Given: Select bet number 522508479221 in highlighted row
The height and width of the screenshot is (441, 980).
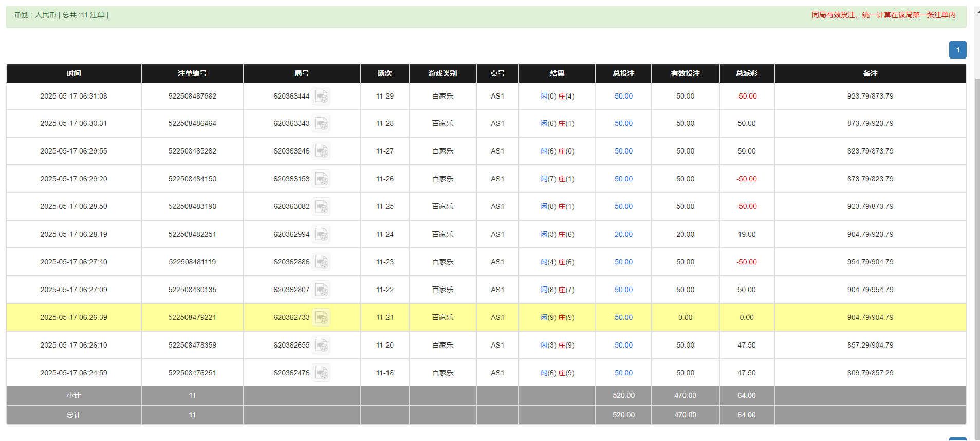Looking at the screenshot, I should [192, 318].
